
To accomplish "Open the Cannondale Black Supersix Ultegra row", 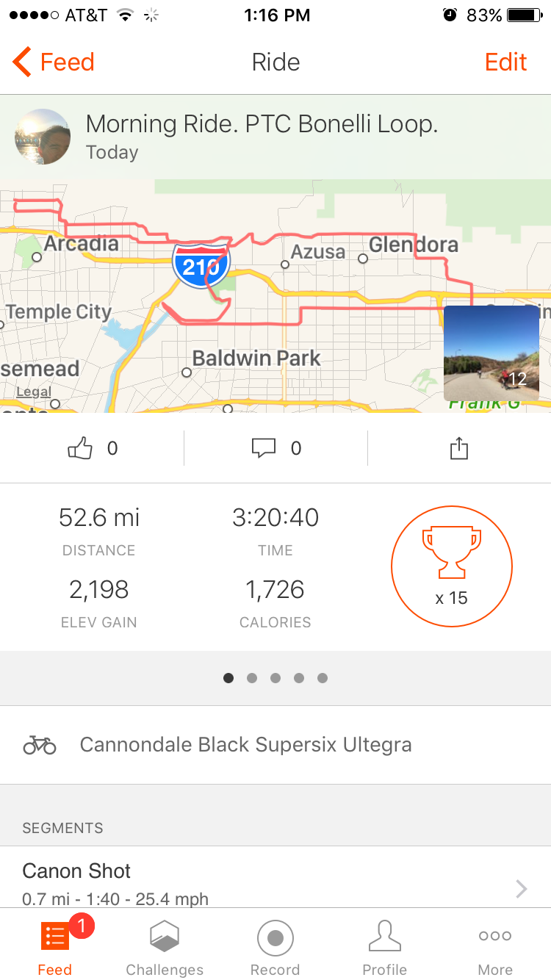I will [275, 745].
